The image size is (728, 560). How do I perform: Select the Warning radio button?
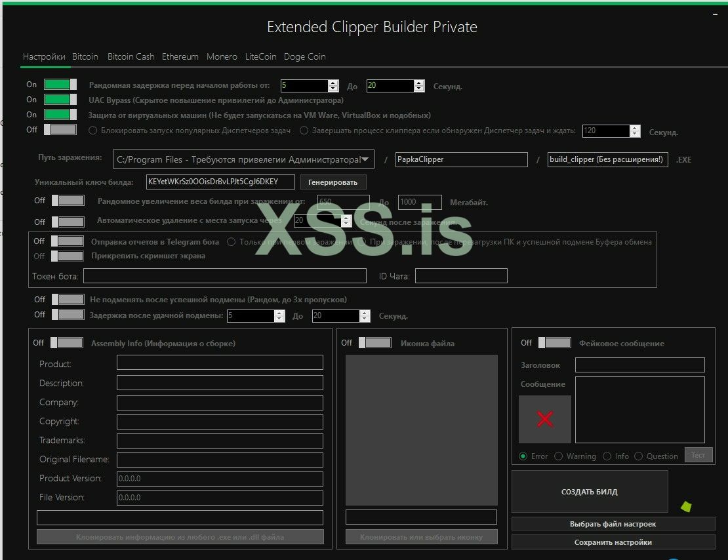tap(559, 456)
